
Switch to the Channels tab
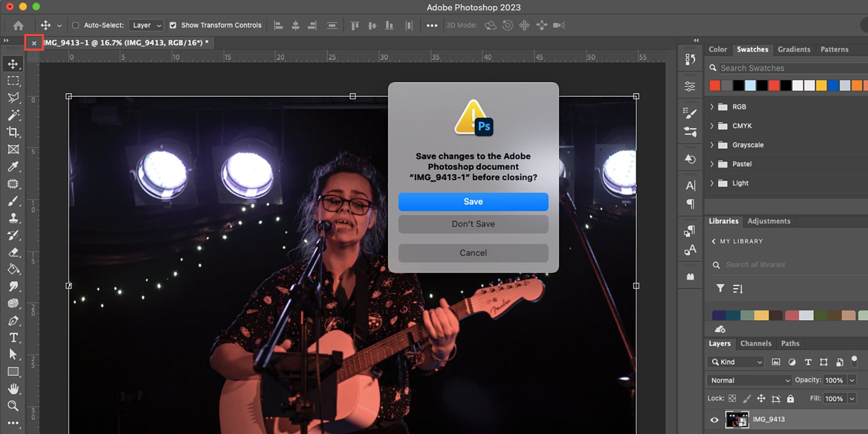click(x=755, y=344)
